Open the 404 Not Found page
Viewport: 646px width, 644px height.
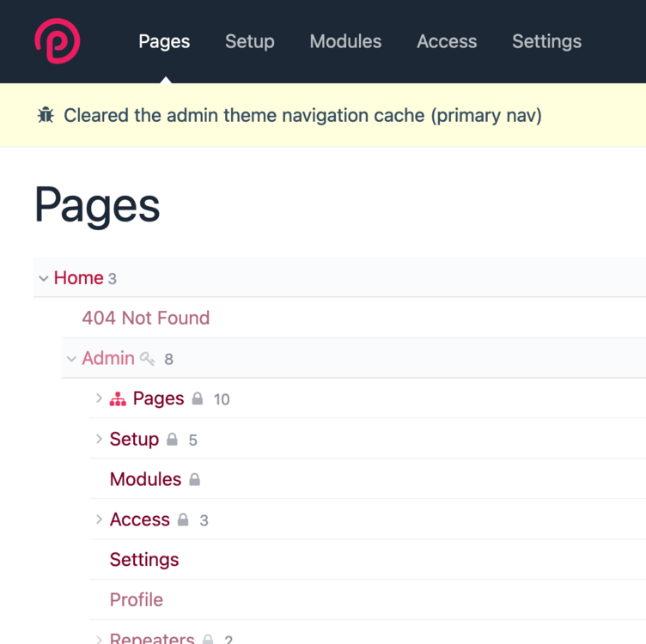click(145, 318)
